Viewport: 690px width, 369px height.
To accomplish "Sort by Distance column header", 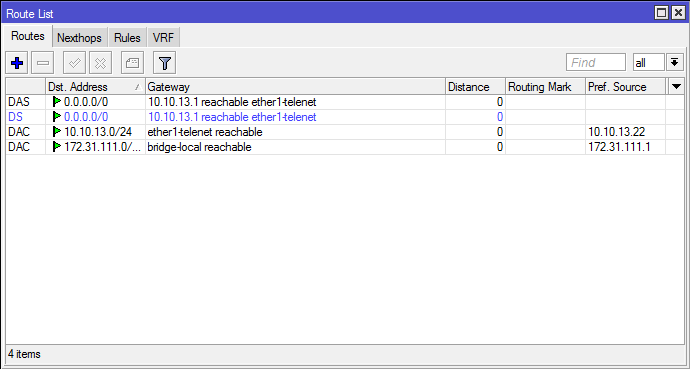I will (x=475, y=87).
